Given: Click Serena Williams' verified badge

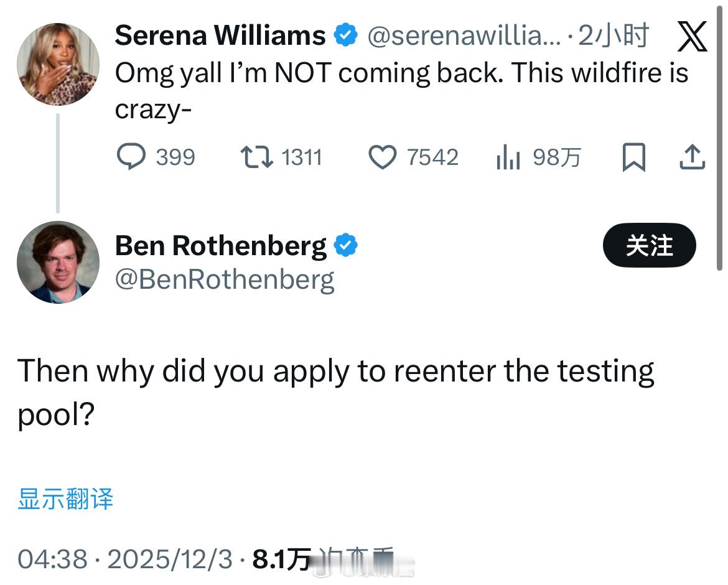Looking at the screenshot, I should click(346, 35).
